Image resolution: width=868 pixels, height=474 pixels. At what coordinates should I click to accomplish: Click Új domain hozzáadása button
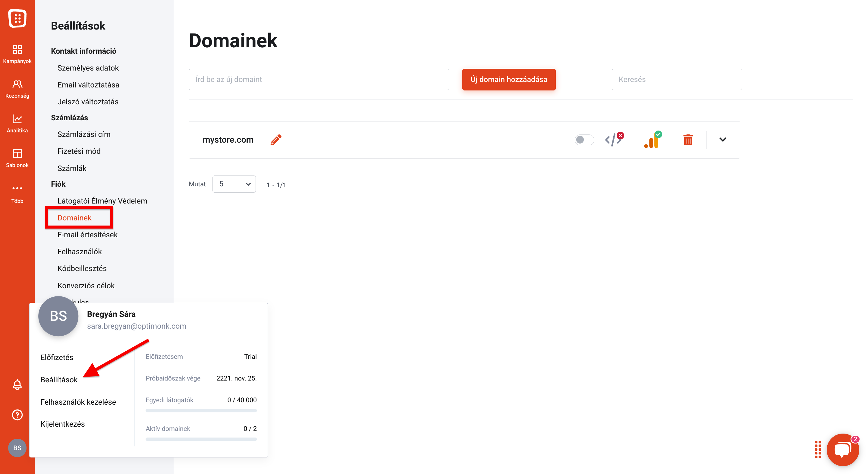point(508,80)
